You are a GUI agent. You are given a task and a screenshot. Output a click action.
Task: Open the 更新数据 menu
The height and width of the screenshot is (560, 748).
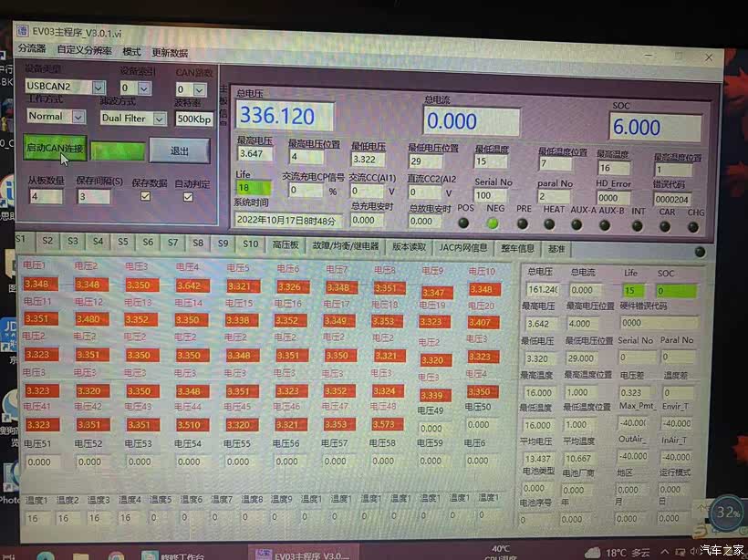pyautogui.click(x=170, y=52)
